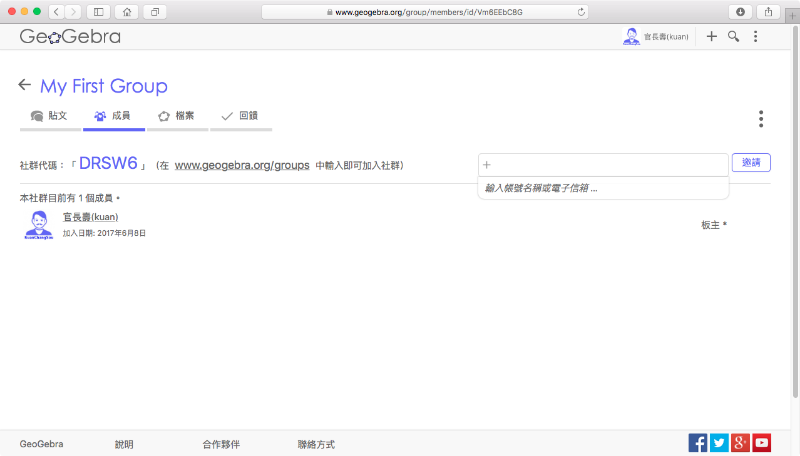Open the group options three-dot menu
Image resolution: width=800 pixels, height=456 pixels.
pos(761,119)
